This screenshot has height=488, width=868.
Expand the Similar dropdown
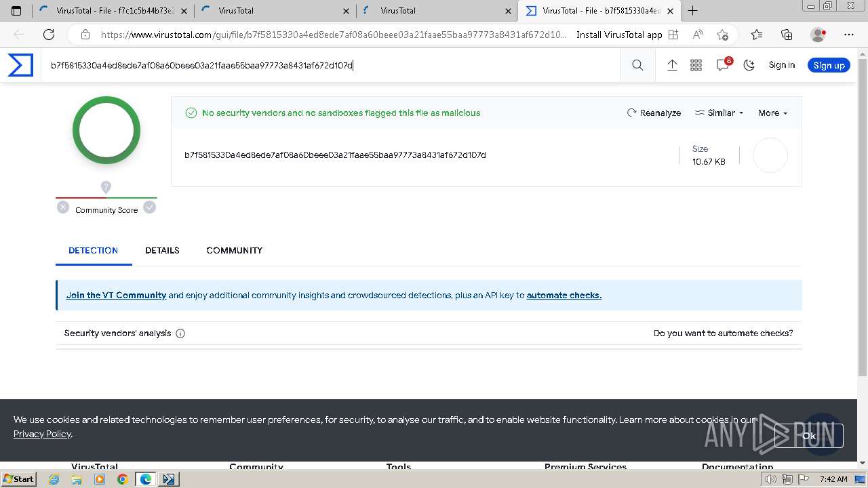pyautogui.click(x=719, y=113)
